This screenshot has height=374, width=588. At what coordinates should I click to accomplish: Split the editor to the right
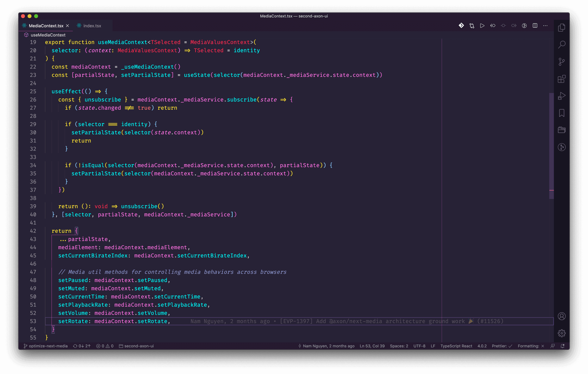click(x=535, y=26)
